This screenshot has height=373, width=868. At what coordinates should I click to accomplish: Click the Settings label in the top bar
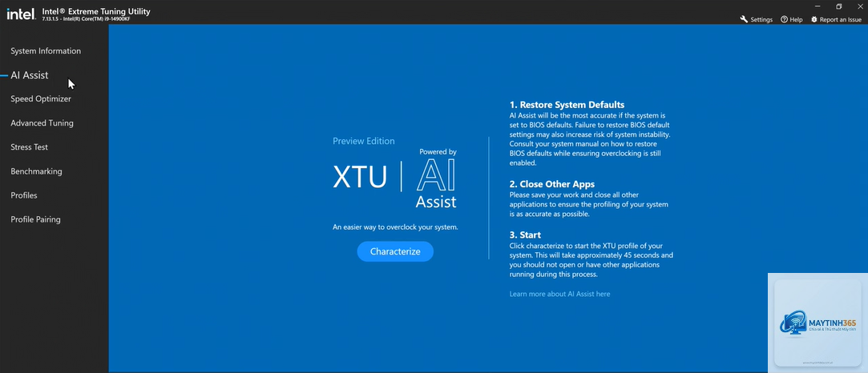(761, 20)
